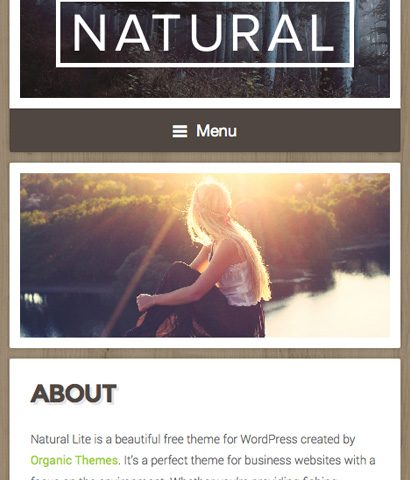
Task: Click the hamburger icon beside Menu
Action: (180, 131)
